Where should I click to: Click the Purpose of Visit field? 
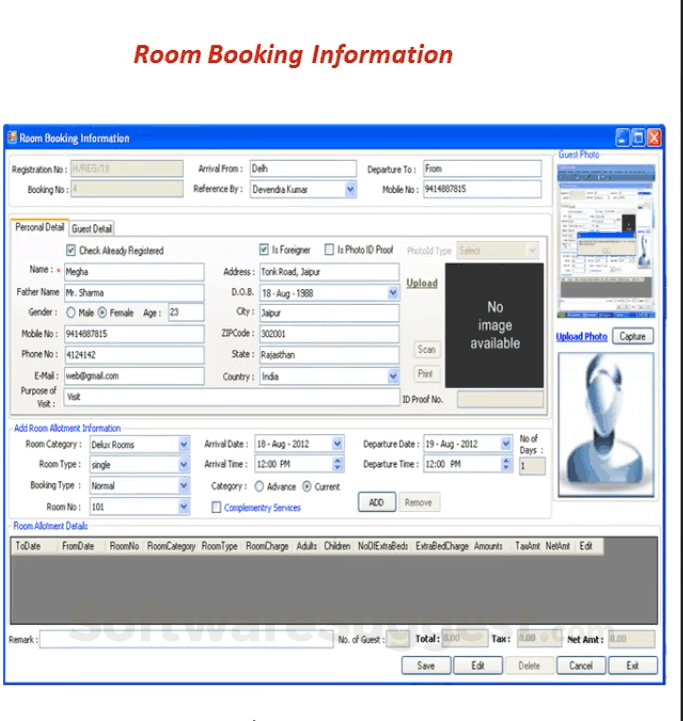232,397
